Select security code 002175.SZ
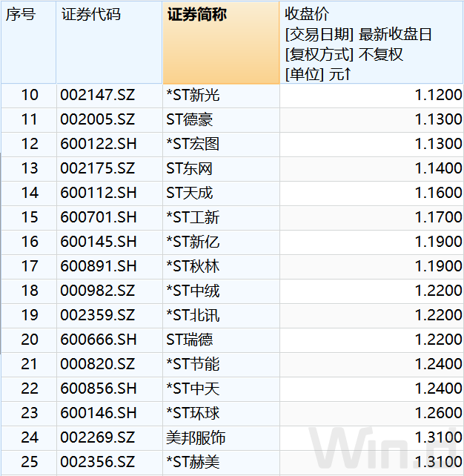The image size is (464, 476). pyautogui.click(x=109, y=168)
